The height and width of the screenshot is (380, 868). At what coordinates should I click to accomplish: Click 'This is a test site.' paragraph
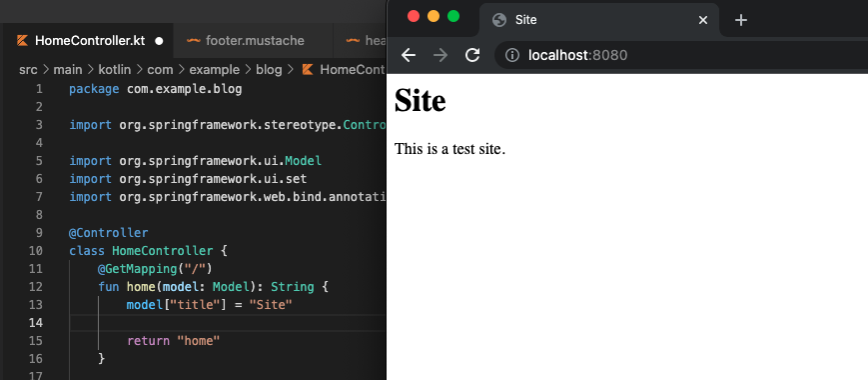pos(449,148)
